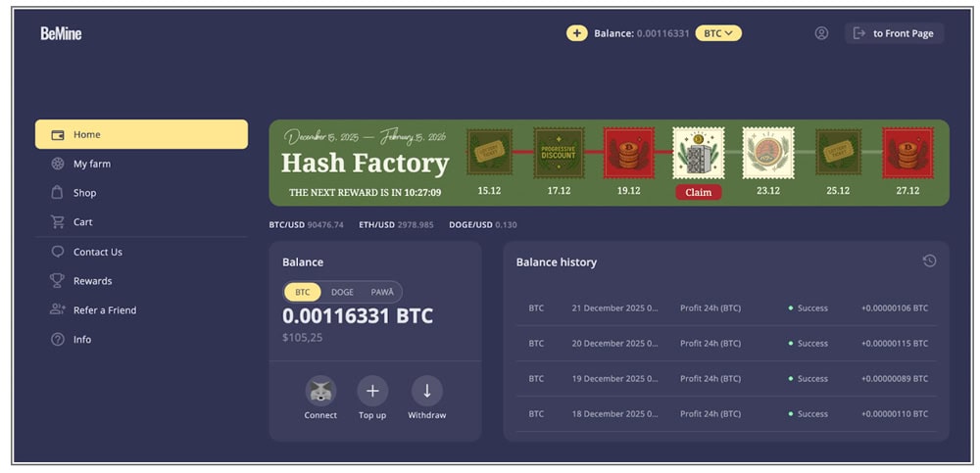This screenshot has width=980, height=473.
Task: Click the 18 December 2025 history row date
Action: [615, 413]
